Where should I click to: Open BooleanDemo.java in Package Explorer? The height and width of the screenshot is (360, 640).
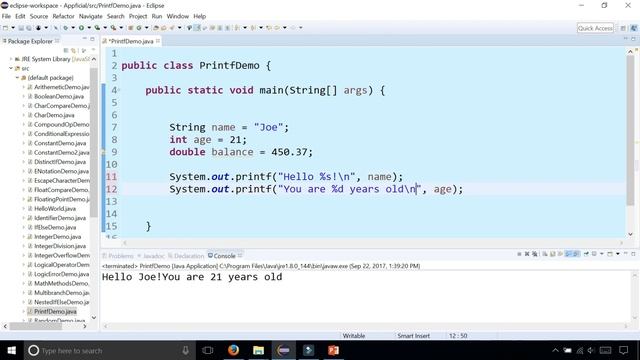click(59, 96)
